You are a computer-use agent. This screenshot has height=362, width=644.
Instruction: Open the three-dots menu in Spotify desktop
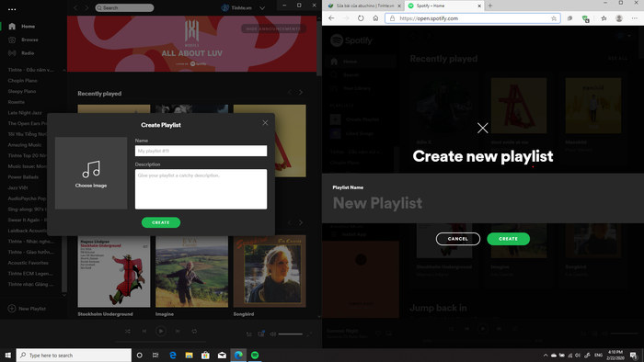tap(12, 9)
